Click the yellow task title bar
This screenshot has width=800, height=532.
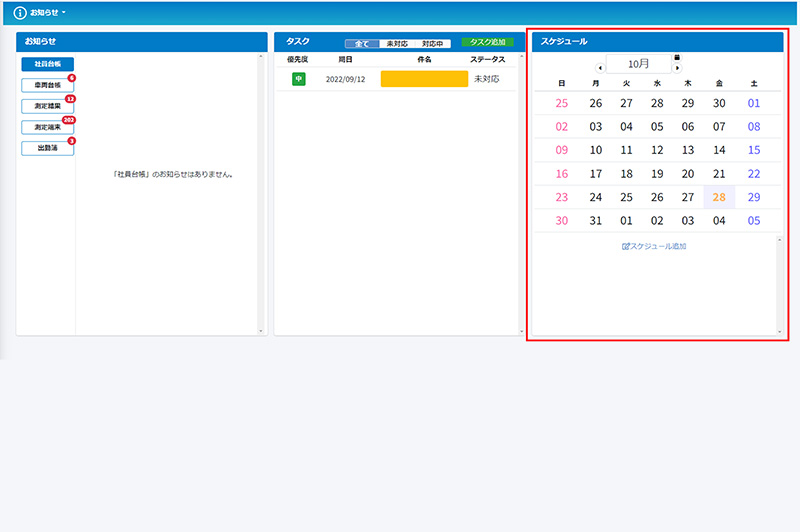pos(424,79)
